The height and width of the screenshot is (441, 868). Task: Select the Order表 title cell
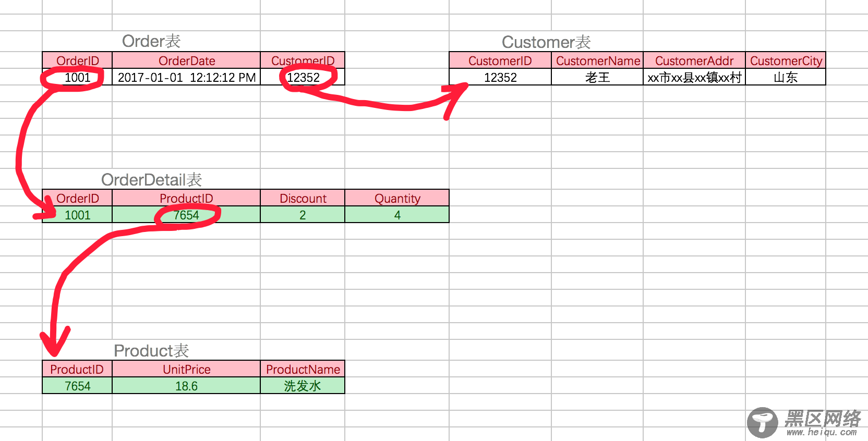151,41
